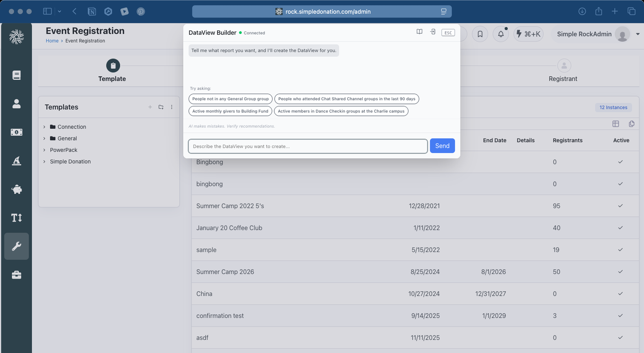
Task: Click the browser share icon
Action: (599, 11)
